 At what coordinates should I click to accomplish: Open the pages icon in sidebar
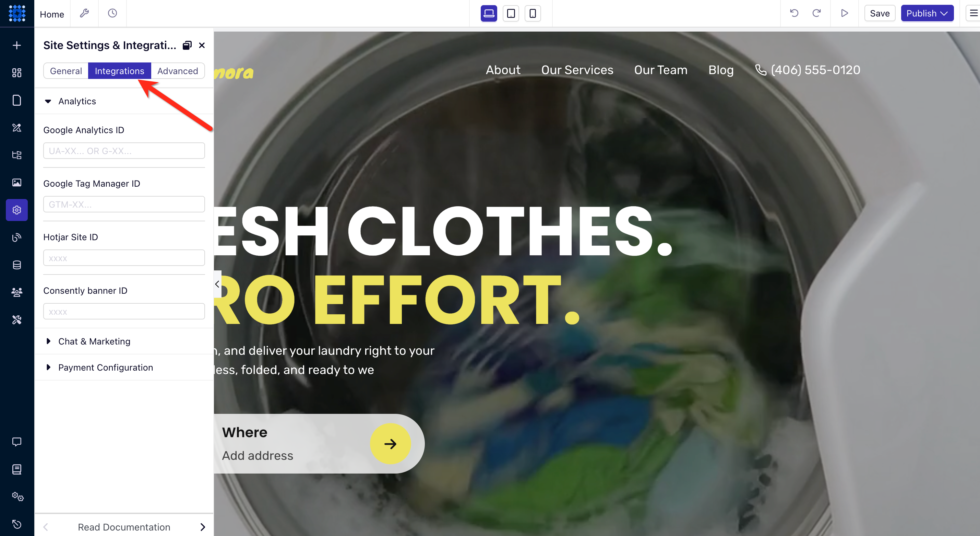(17, 100)
